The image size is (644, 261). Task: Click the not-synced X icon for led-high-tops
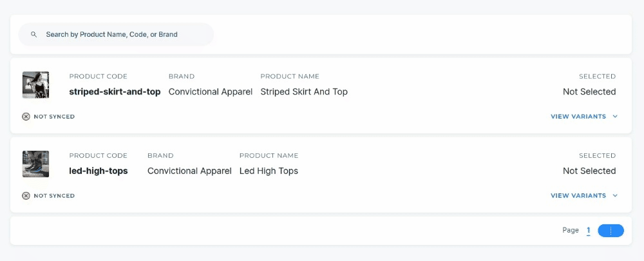coord(26,196)
